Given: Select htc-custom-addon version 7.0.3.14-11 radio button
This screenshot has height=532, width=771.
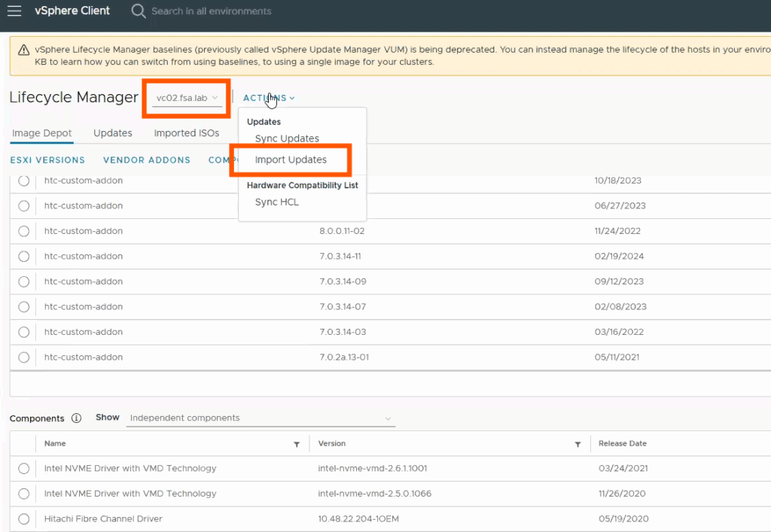Looking at the screenshot, I should click(x=24, y=256).
